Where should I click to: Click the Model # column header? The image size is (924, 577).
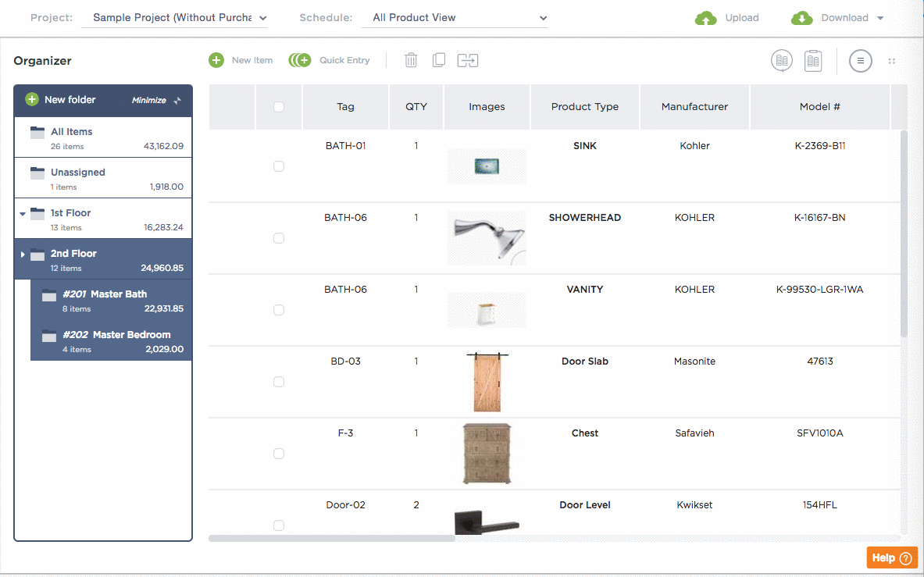pyautogui.click(x=819, y=106)
